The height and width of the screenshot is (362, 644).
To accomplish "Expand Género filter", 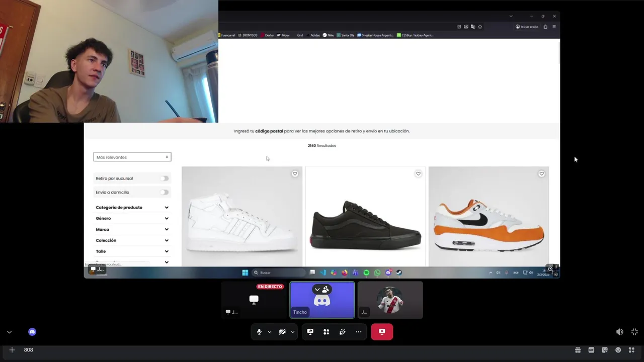I will (x=132, y=218).
